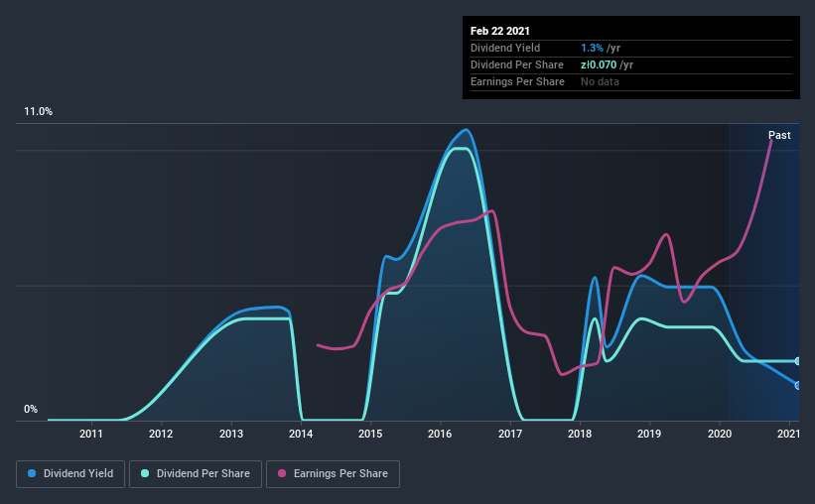Click the 2012 x-axis label
815x504 pixels.
point(161,434)
